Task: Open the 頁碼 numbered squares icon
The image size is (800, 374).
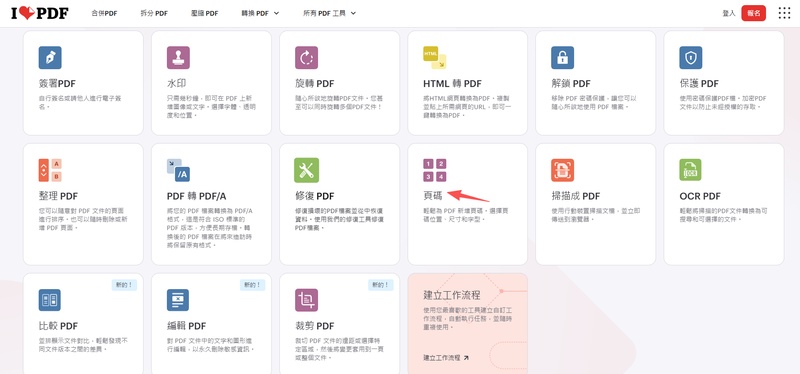Action: click(435, 170)
